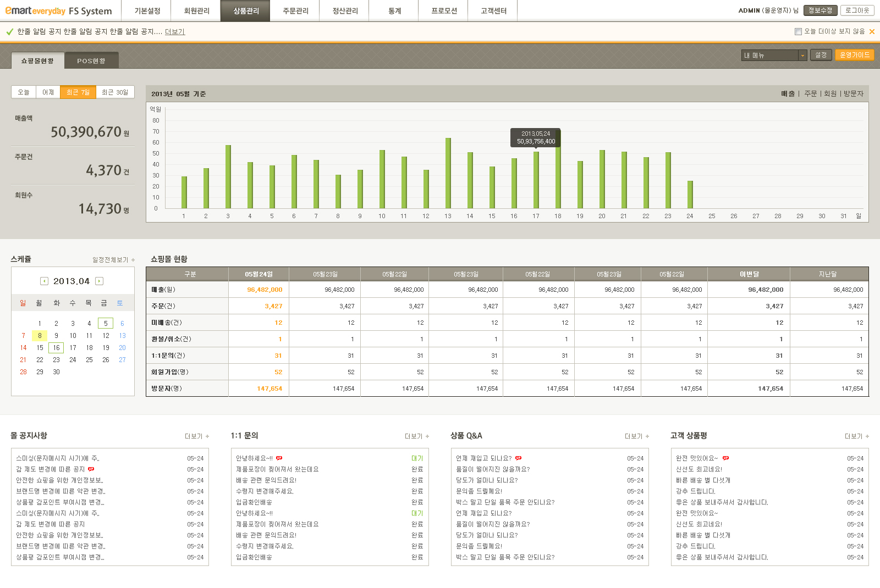This screenshot has width=880, height=588.
Task: Click 정보수정 button
Action: pos(820,10)
